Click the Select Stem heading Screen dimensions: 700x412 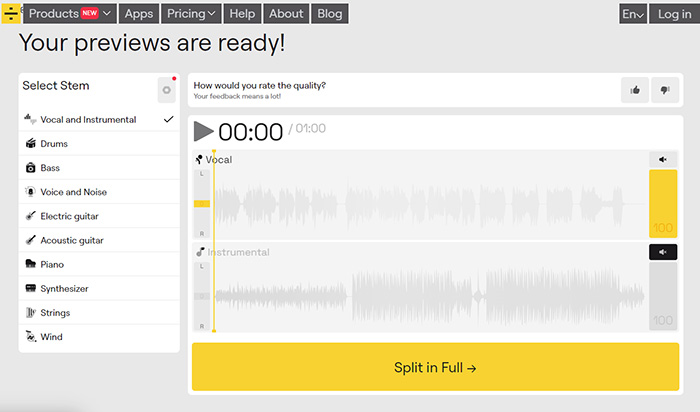56,85
